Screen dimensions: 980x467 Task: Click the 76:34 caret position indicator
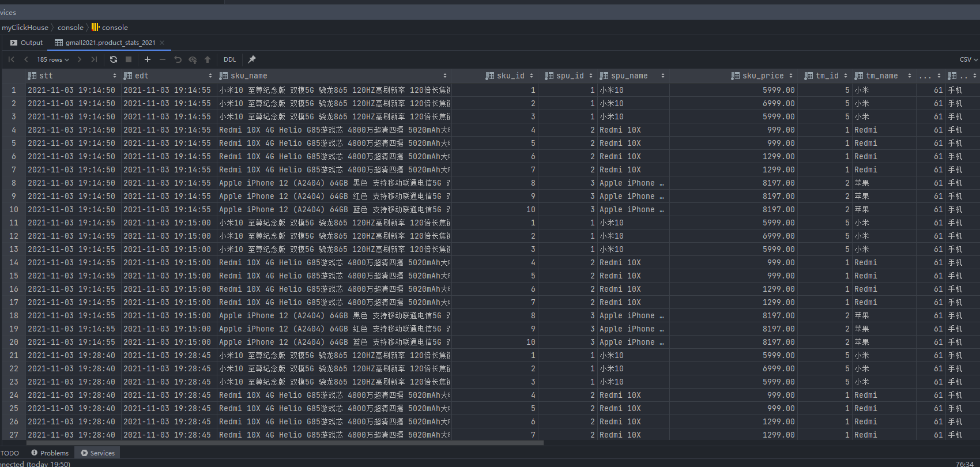click(x=964, y=464)
